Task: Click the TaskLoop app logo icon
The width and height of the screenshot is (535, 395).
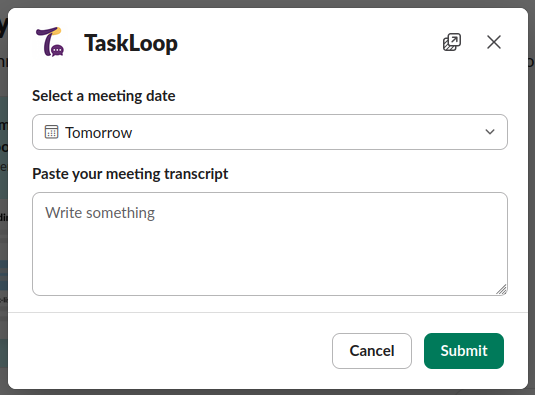Action: (x=50, y=42)
